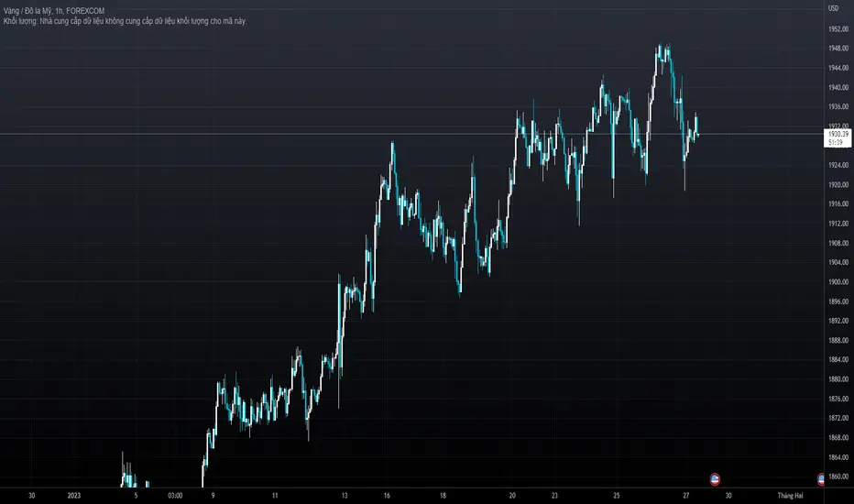The width and height of the screenshot is (854, 504).
Task: Select date label 25 on time axis
Action: pyautogui.click(x=617, y=496)
